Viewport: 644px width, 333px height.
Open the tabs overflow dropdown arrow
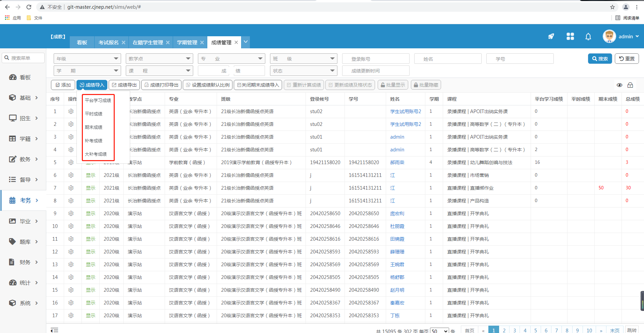(x=246, y=42)
